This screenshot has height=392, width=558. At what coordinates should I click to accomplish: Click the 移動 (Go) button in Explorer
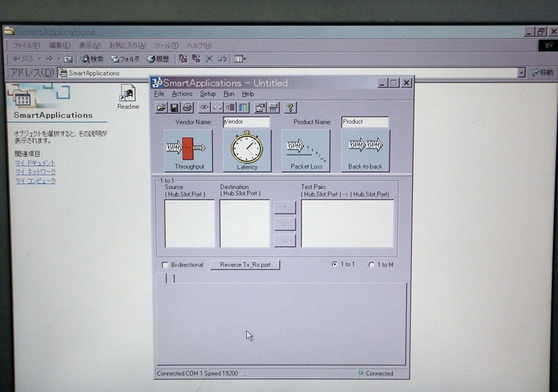click(542, 73)
